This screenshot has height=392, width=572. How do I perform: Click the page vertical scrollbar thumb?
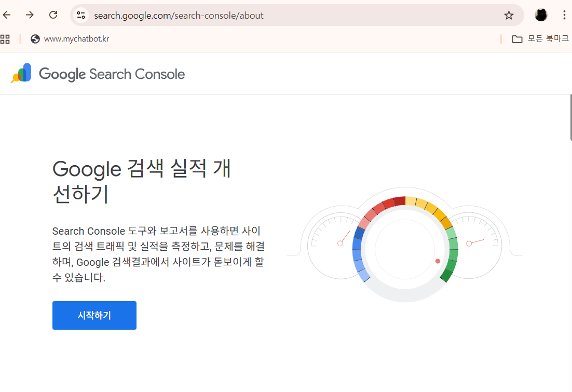coord(570,117)
